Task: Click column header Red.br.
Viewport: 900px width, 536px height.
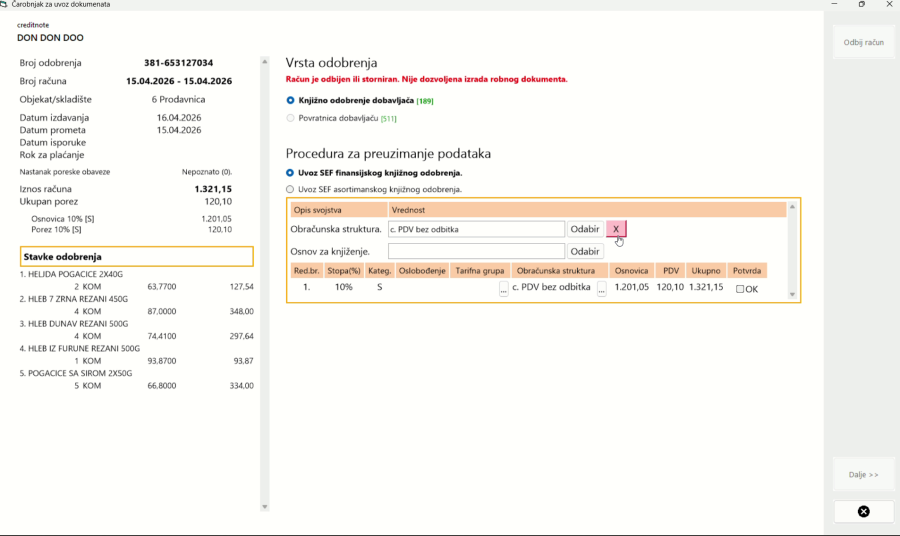Action: tap(307, 271)
